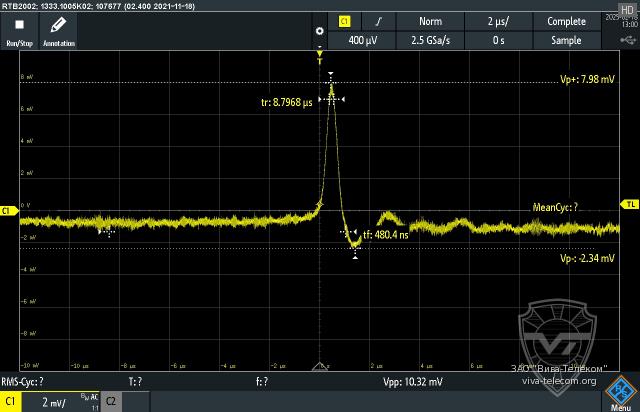This screenshot has height=412, width=640.
Task: Click the TL trigger level marker
Action: tap(630, 204)
